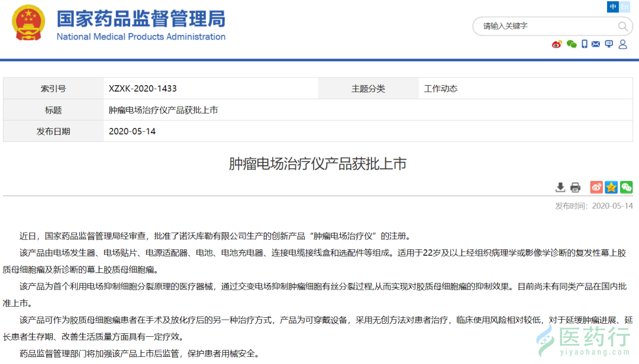Viewport: 639px width, 364px height.
Task: Open the 国家药品监督管理局 site title
Action: [x=141, y=19]
